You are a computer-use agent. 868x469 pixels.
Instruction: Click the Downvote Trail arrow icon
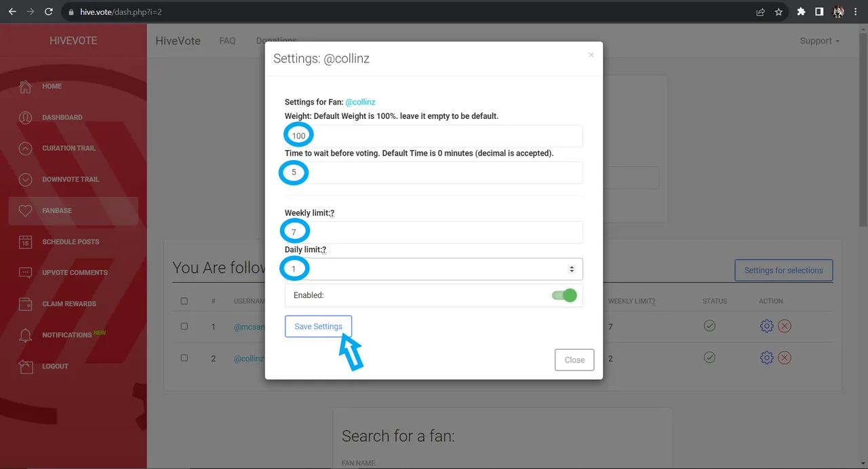point(25,179)
